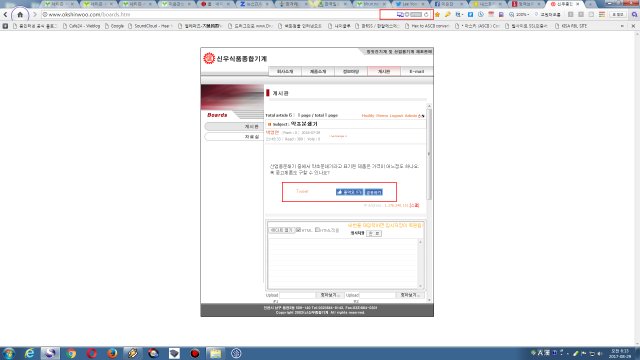Click the yellow star bookmark icon
640x360 pixels.
point(438,15)
